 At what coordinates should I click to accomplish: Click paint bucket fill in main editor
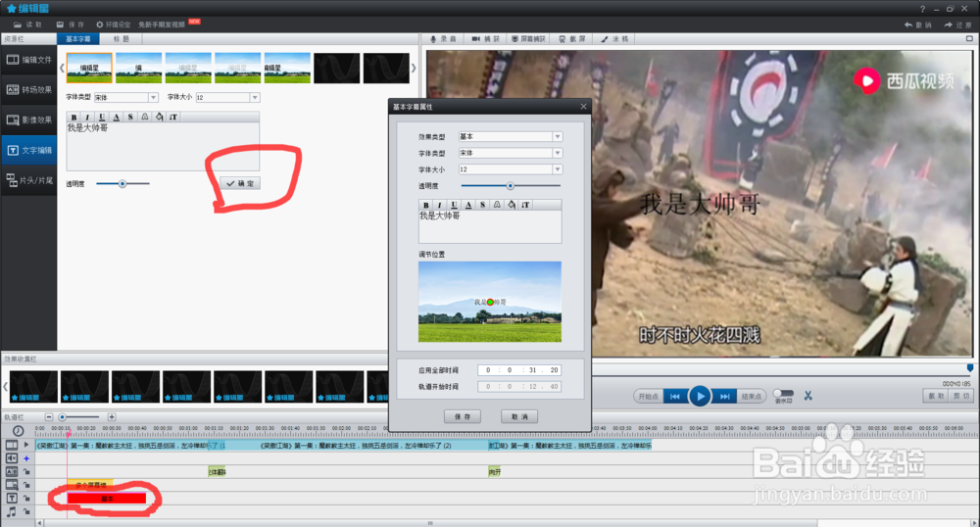pos(159,117)
